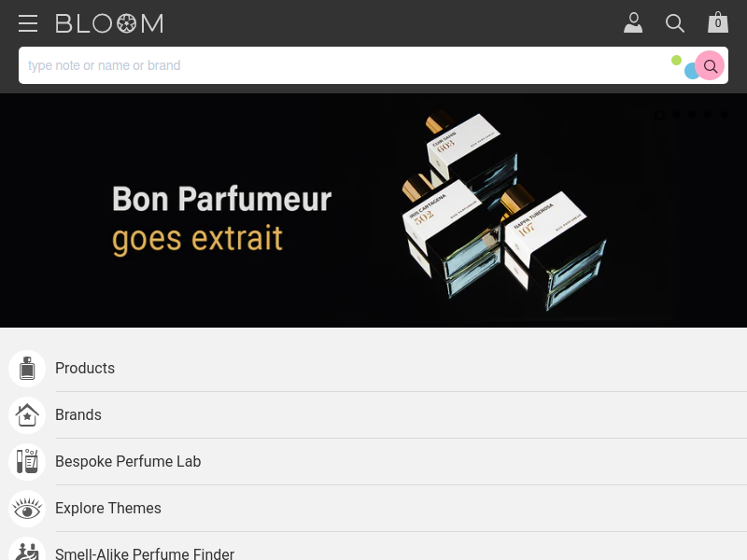Click the perfume bottle Products icon
The width and height of the screenshot is (747, 560).
[27, 369]
